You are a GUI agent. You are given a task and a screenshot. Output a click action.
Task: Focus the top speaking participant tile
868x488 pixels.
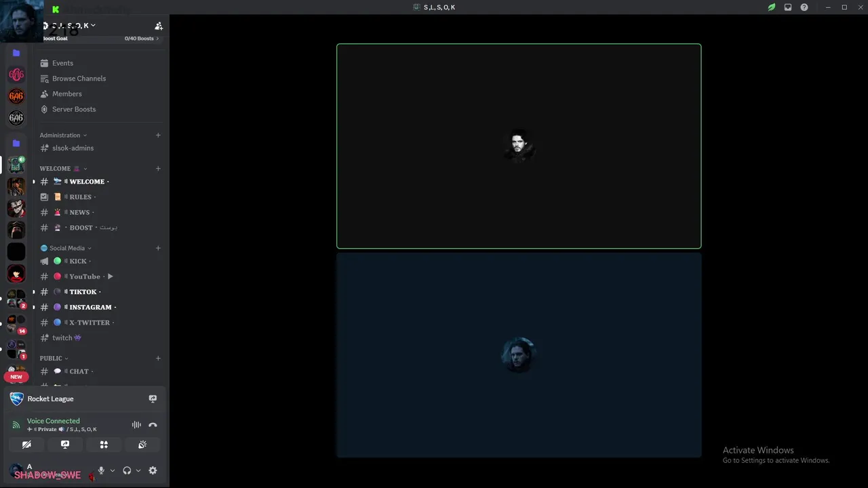click(519, 146)
